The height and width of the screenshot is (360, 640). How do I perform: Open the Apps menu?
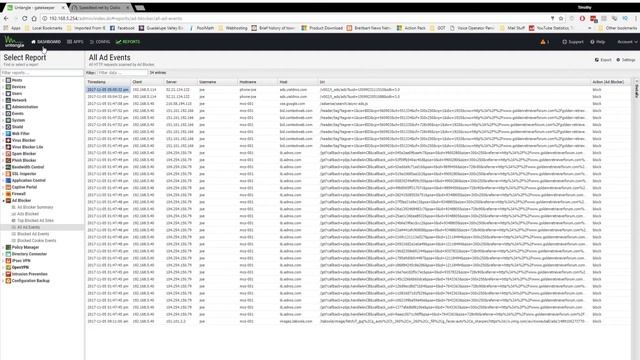pos(75,42)
